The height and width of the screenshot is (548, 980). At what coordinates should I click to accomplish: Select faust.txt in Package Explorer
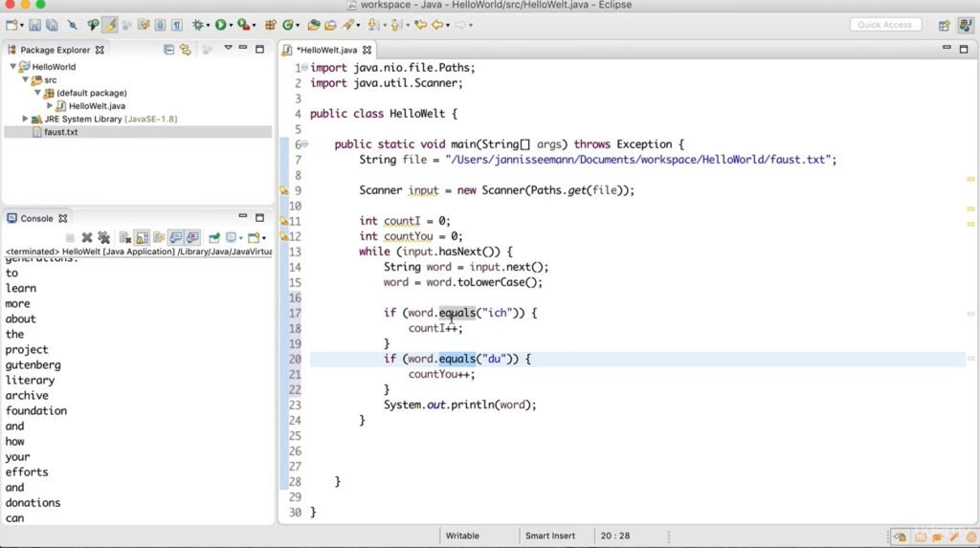tap(60, 132)
